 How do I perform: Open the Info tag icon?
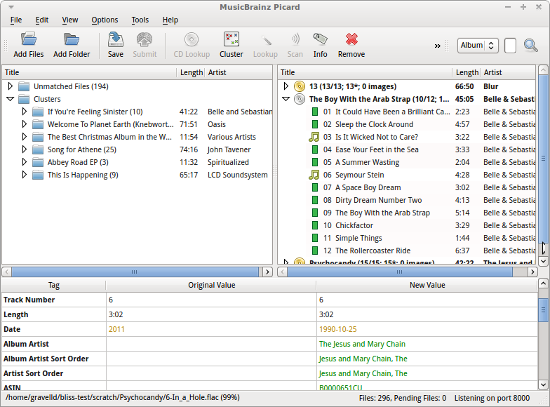[320, 39]
